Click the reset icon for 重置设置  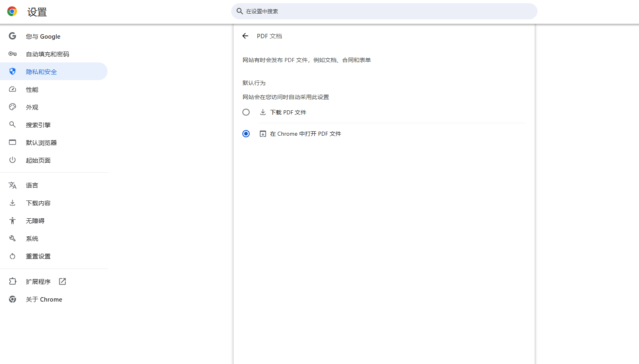[12, 256]
